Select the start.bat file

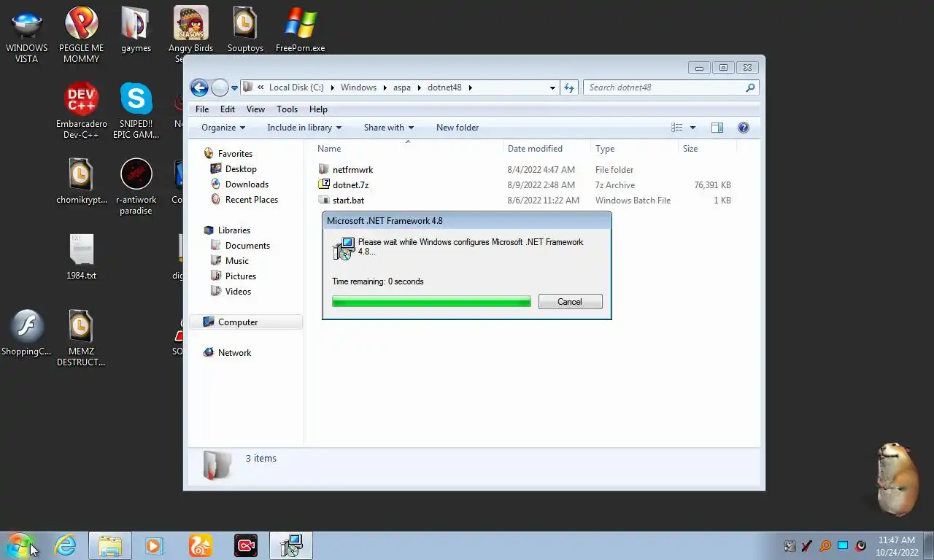348,201
